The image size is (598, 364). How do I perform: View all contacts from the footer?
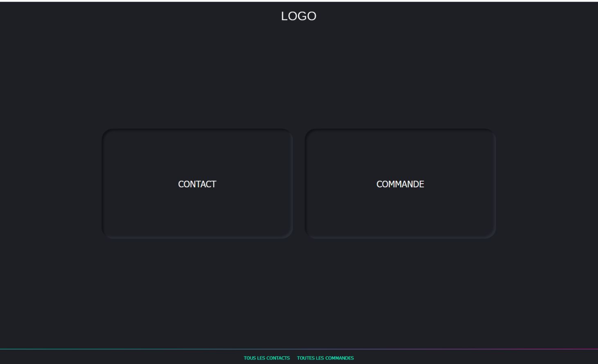coord(266,358)
